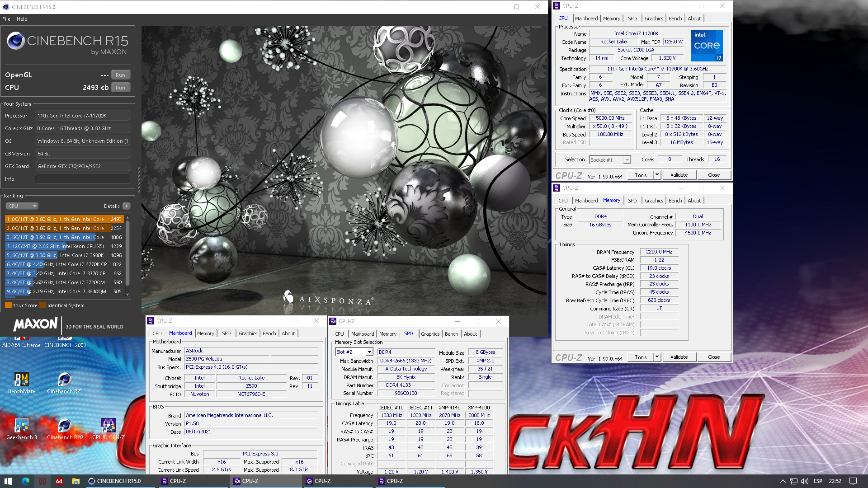Click Validate in top CPU-Z window
The height and width of the screenshot is (488, 868).
[x=679, y=175]
